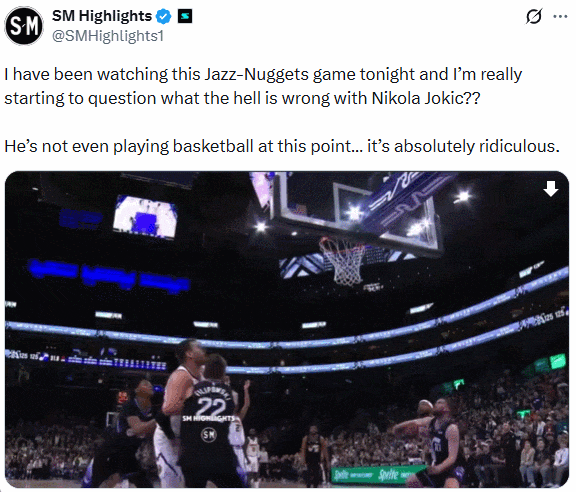
Task: Click the round SM watermark logo in the video
Action: (x=208, y=435)
